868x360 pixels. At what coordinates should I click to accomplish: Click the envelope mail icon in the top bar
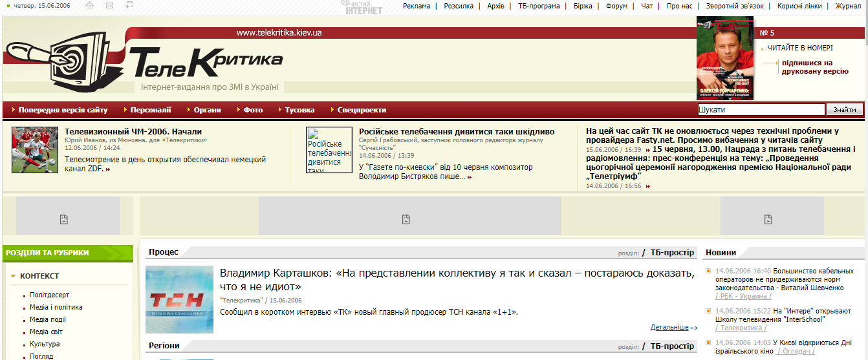pyautogui.click(x=109, y=6)
